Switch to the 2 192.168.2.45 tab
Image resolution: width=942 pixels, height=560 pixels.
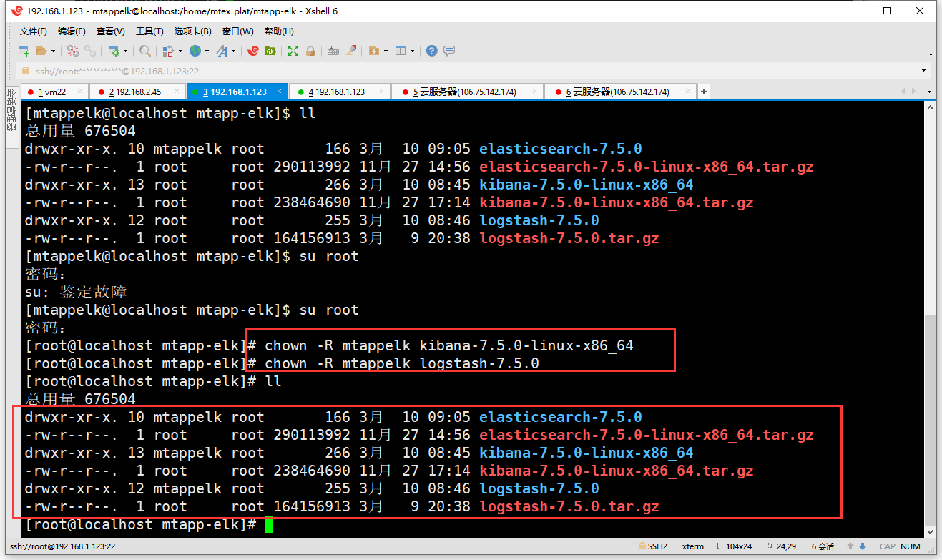point(137,92)
